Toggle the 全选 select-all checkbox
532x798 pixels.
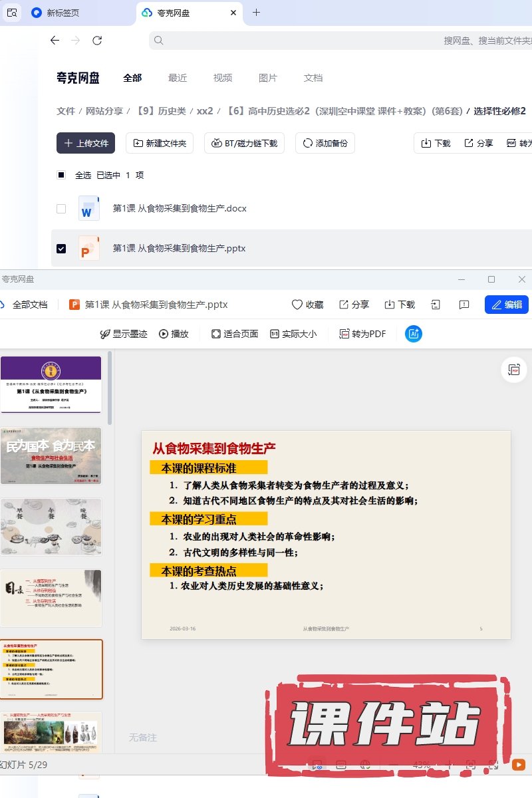(61, 175)
